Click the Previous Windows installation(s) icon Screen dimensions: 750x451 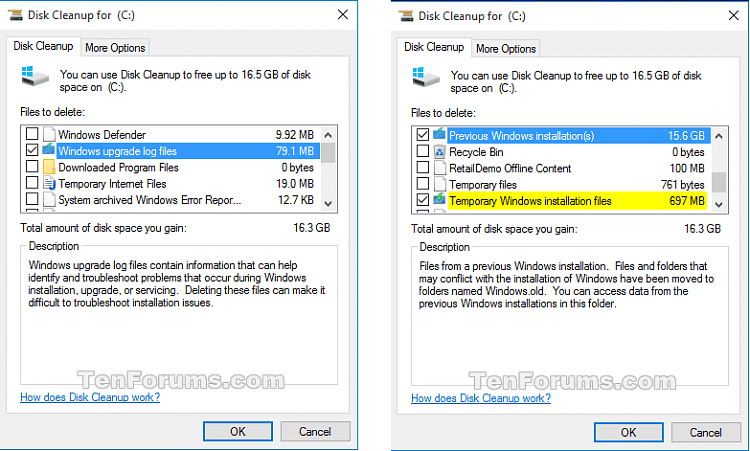(x=440, y=134)
